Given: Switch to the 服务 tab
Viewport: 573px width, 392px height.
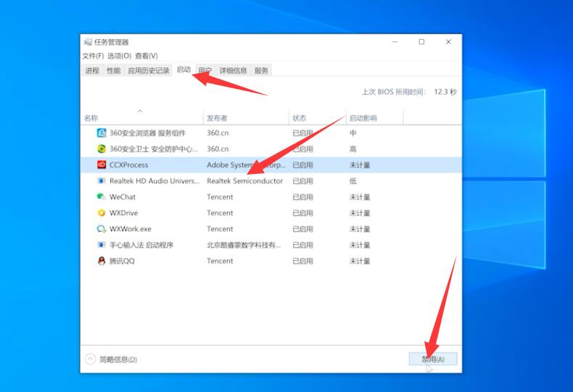Looking at the screenshot, I should pyautogui.click(x=261, y=70).
